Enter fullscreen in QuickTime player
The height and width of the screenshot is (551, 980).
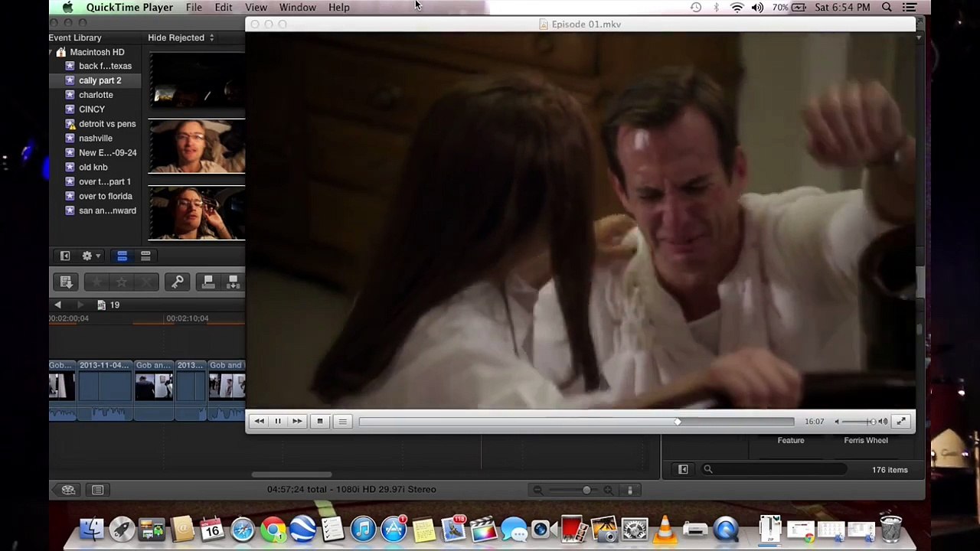click(901, 422)
